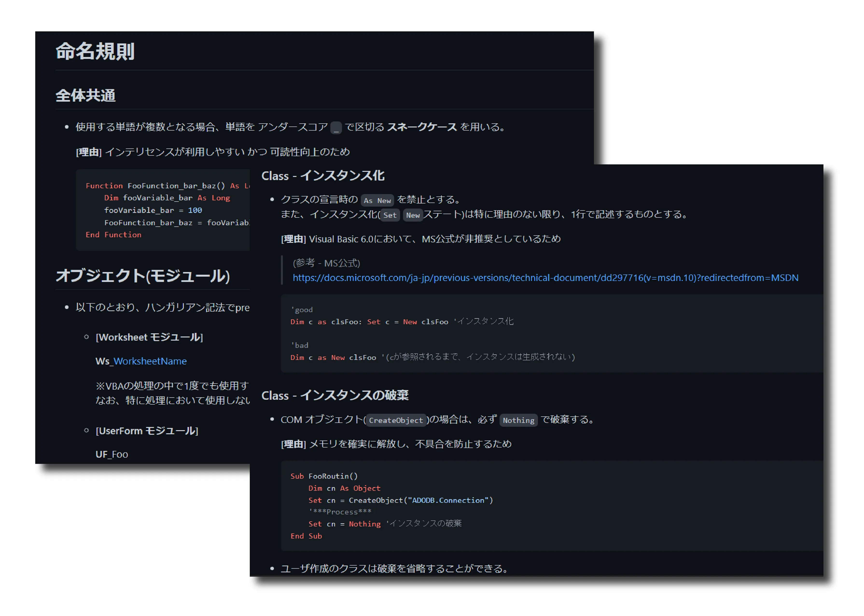
Task: Click the [Worksheet モジュール] label
Action: (x=149, y=337)
